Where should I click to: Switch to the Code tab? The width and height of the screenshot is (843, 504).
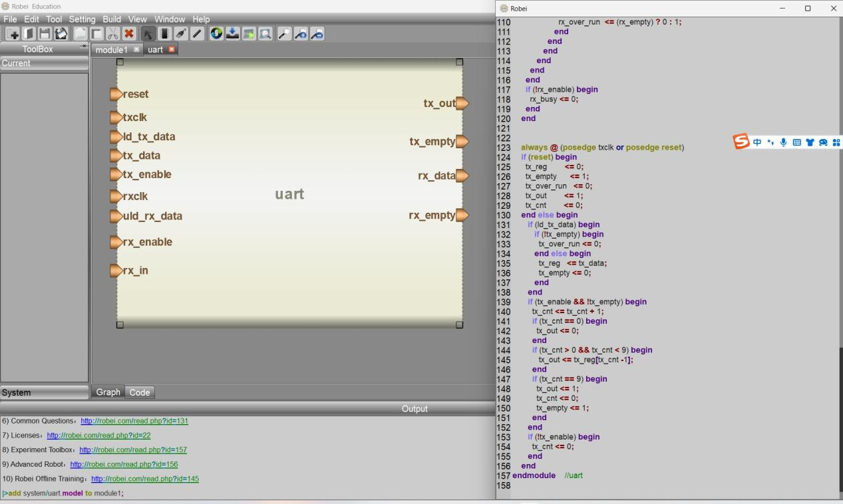(140, 392)
